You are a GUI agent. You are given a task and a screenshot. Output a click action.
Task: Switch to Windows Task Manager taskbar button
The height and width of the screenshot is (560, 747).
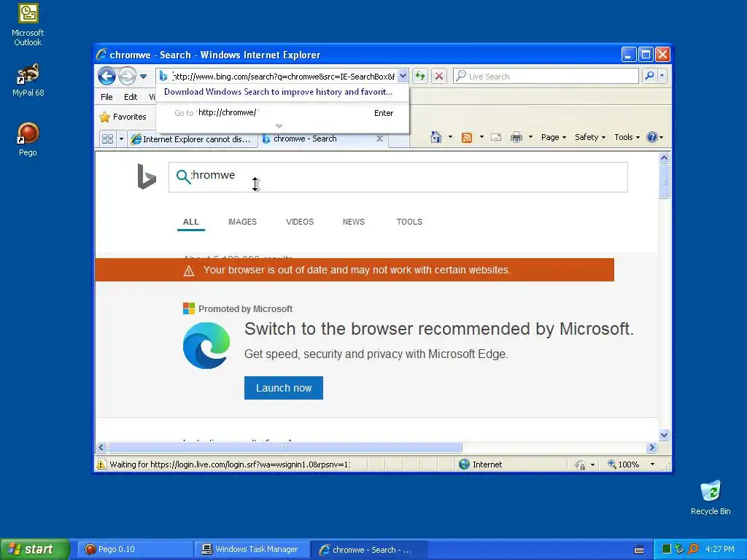click(x=252, y=550)
